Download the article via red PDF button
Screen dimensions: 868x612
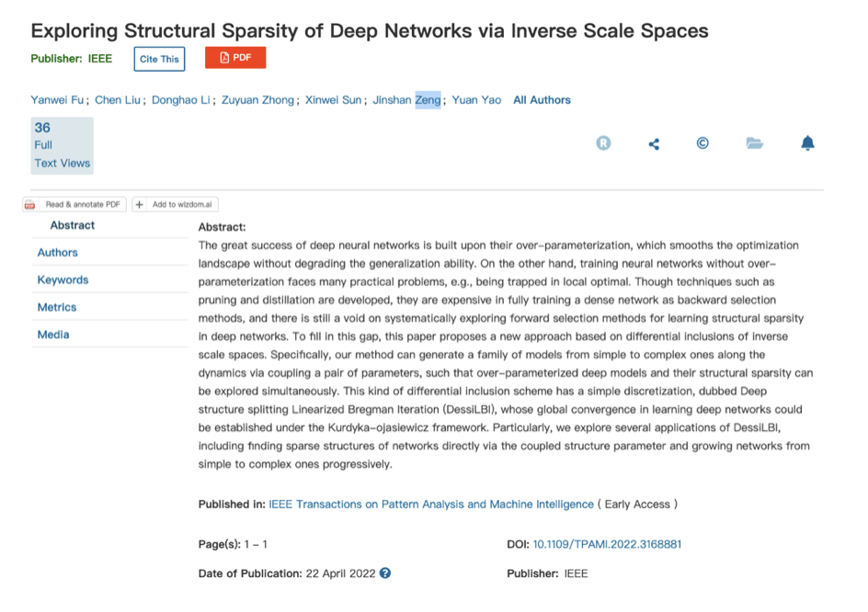[235, 58]
